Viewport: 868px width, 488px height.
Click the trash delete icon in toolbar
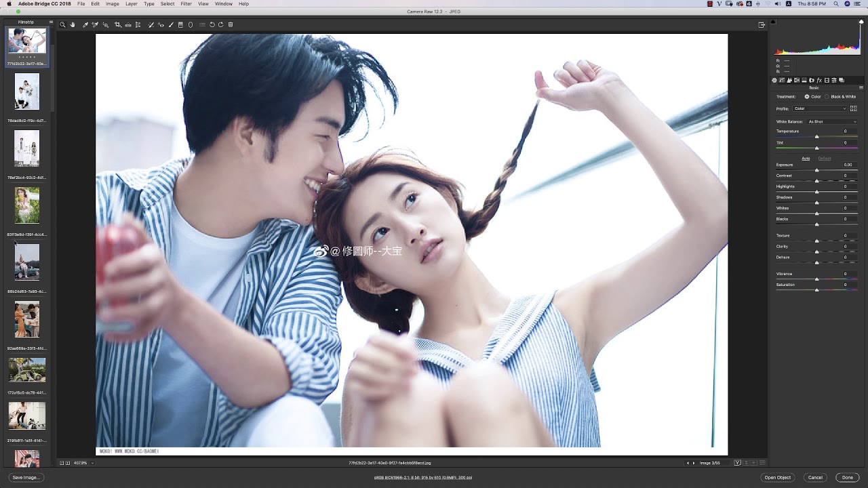[231, 24]
